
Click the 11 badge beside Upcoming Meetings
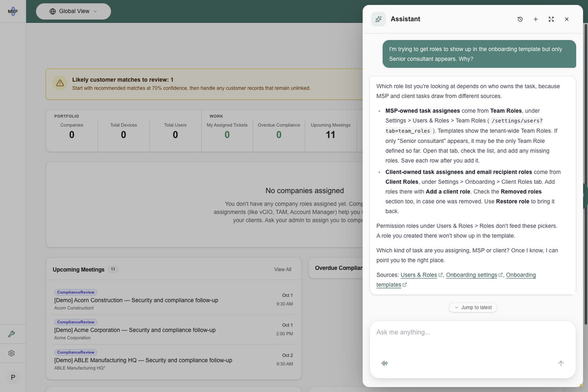(x=113, y=269)
